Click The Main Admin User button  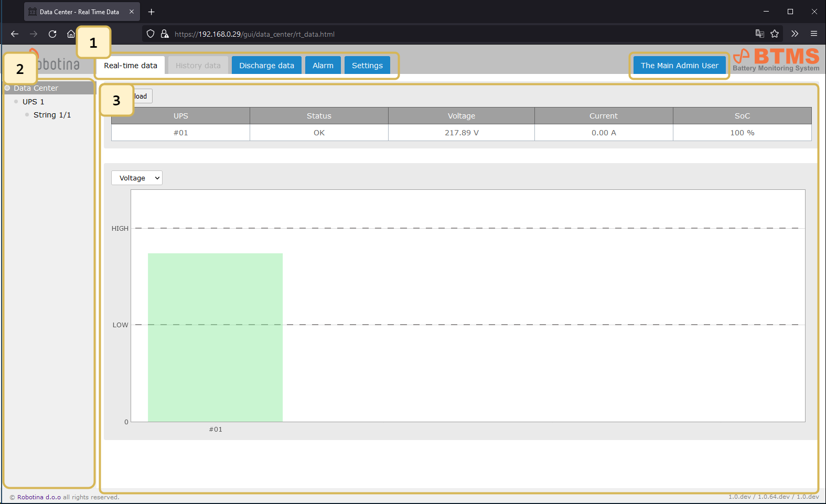click(679, 66)
